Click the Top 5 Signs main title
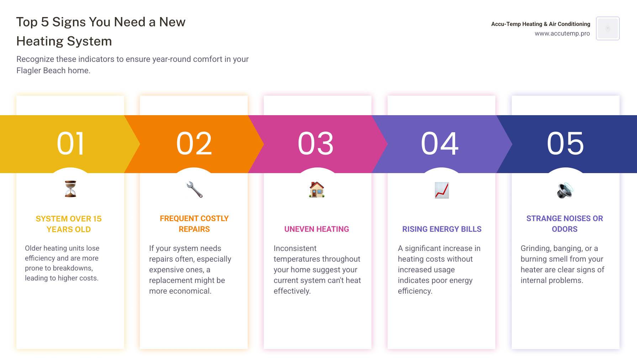Viewport: 637px width, 364px height. tap(101, 31)
